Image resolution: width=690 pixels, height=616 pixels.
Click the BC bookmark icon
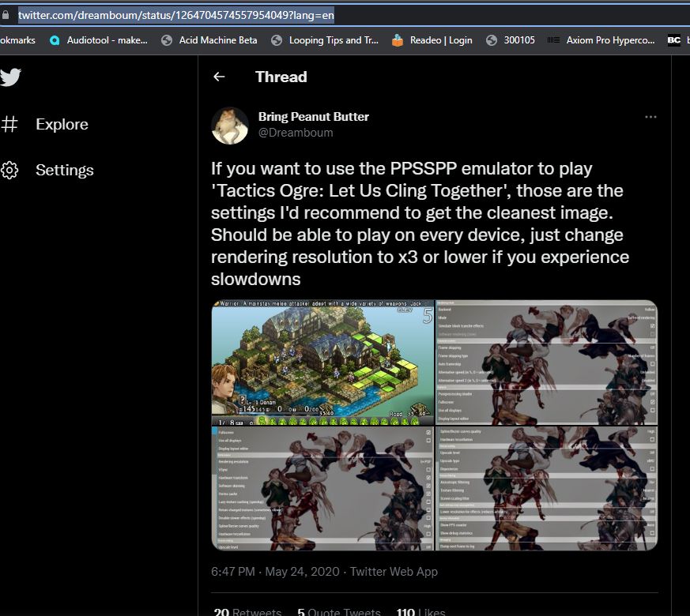click(673, 40)
